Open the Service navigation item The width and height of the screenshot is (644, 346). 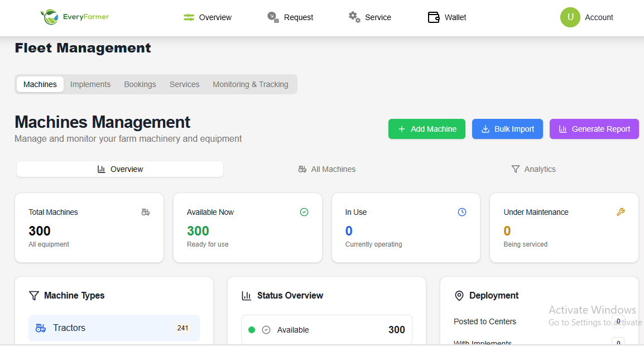pos(369,17)
